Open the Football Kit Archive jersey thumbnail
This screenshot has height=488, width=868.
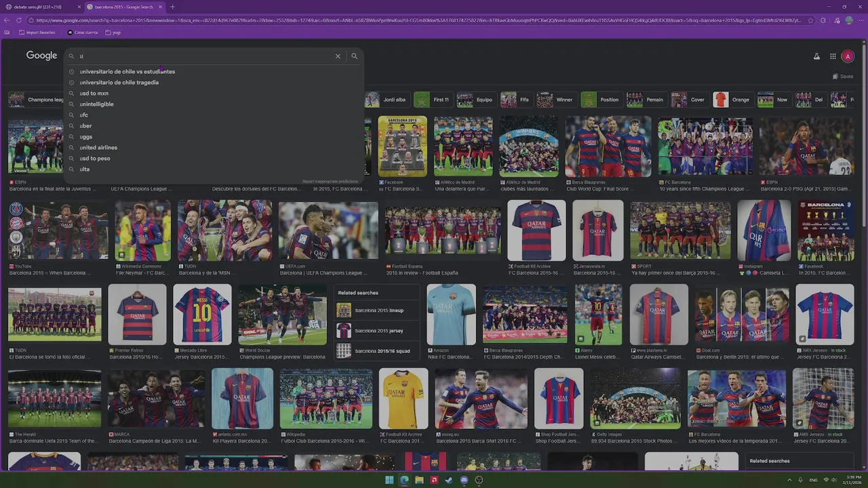point(536,230)
